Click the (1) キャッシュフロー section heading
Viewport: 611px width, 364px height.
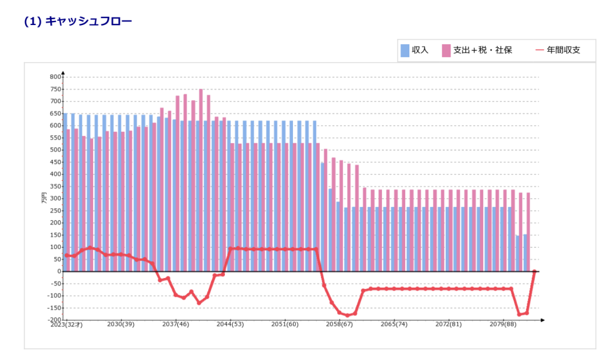point(78,21)
